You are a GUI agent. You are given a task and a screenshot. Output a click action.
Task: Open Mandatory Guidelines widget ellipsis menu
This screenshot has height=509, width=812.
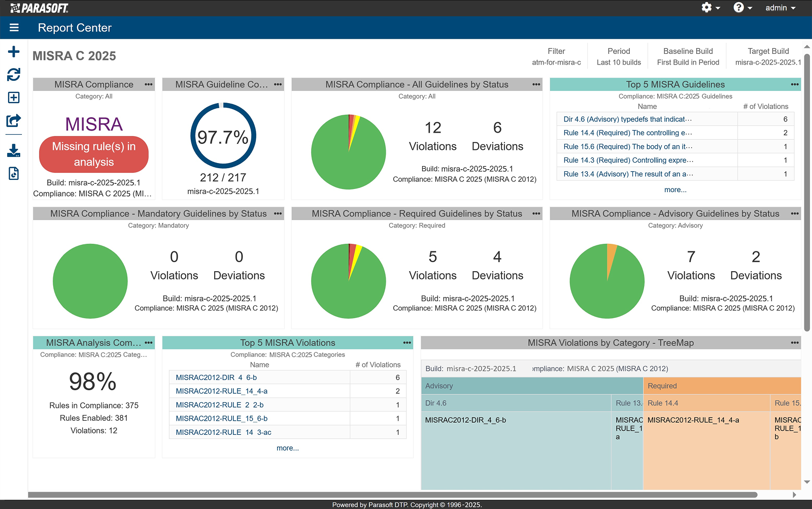pyautogui.click(x=278, y=213)
